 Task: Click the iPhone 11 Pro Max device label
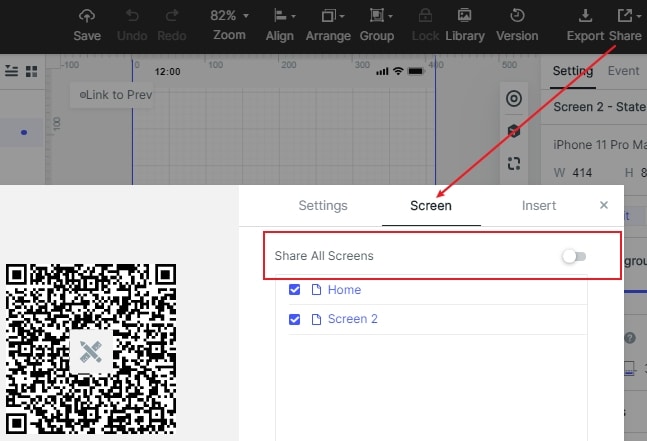600,145
